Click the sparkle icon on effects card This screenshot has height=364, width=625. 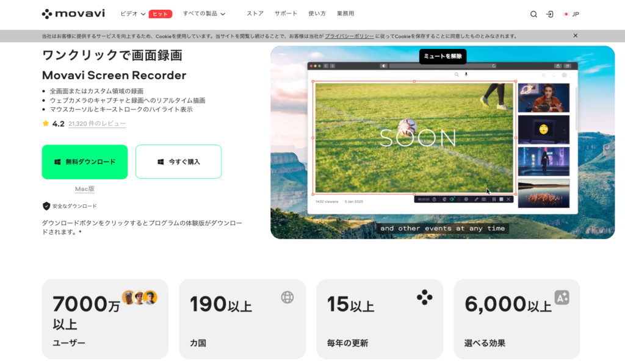pos(562,297)
